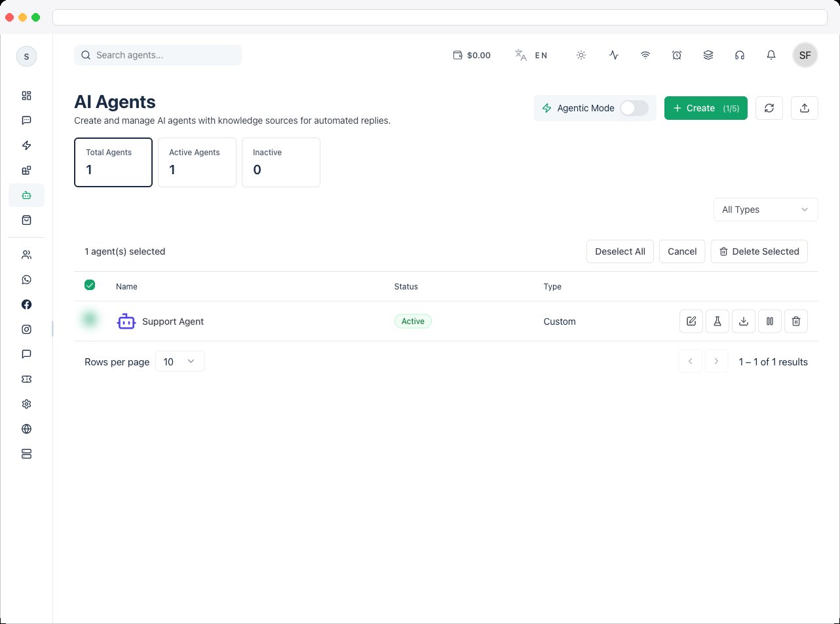Click the Type column header

pos(552,287)
